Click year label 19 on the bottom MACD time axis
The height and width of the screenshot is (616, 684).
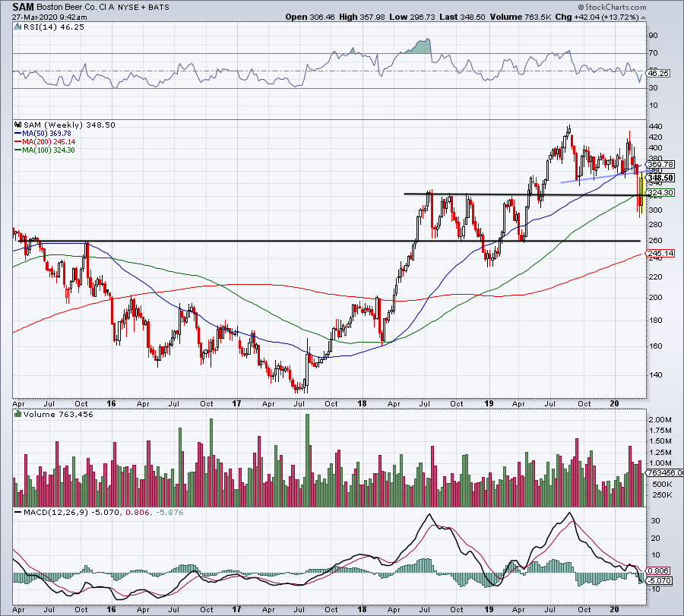coord(489,609)
